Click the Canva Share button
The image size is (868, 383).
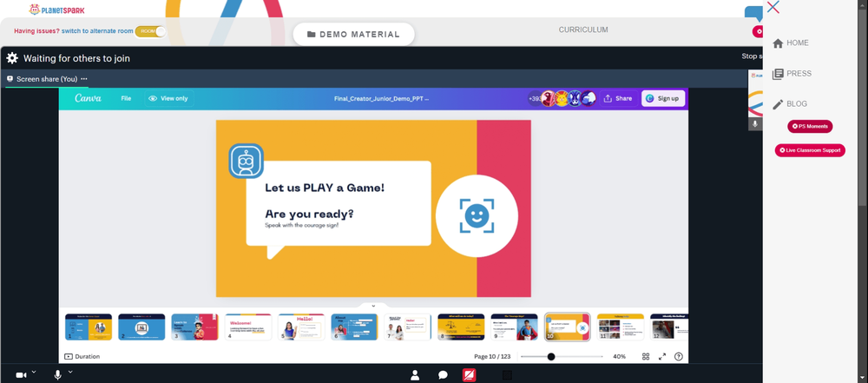click(x=618, y=99)
